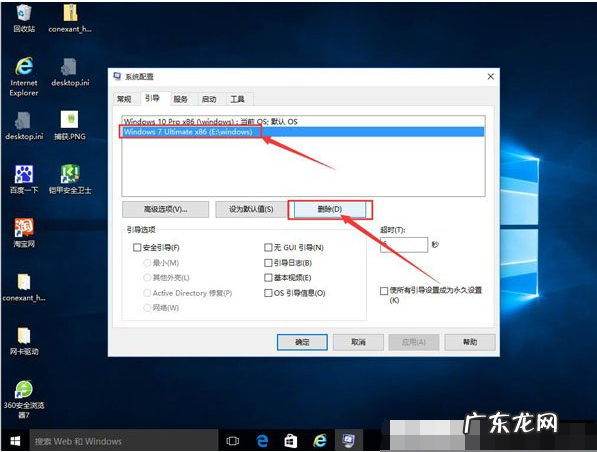The width and height of the screenshot is (597, 452).
Task: Check 使所有引导设置成为永久设置(K)
Action: [384, 291]
